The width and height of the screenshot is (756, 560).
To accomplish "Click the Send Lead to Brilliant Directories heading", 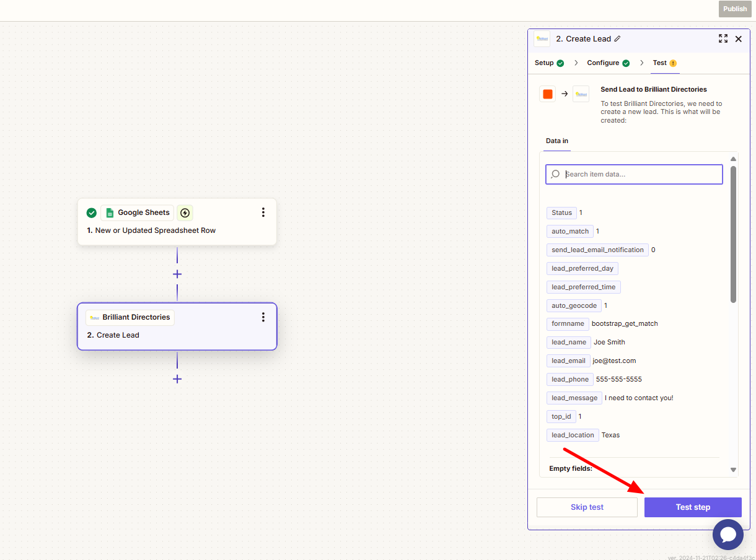I will click(654, 89).
